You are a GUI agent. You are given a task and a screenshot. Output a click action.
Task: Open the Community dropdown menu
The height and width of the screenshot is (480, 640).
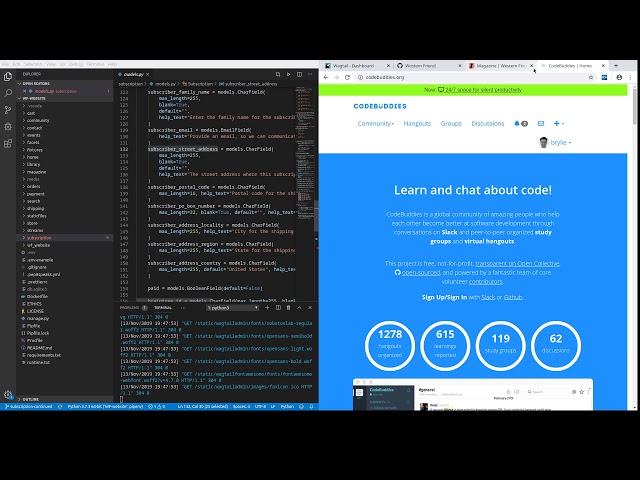376,123
